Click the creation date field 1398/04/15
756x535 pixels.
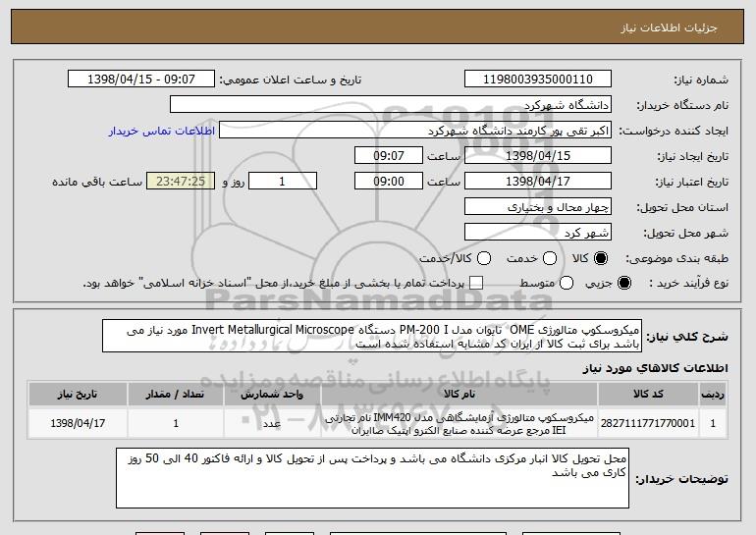pos(538,156)
